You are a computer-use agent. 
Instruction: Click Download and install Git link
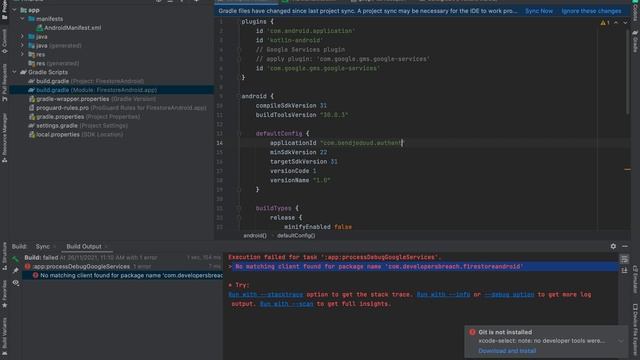click(507, 351)
